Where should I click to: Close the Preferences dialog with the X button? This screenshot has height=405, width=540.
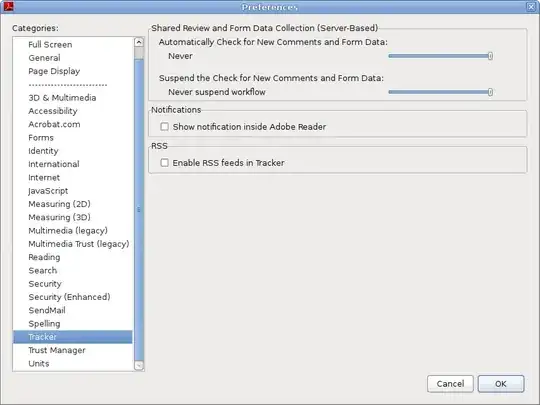531,7
